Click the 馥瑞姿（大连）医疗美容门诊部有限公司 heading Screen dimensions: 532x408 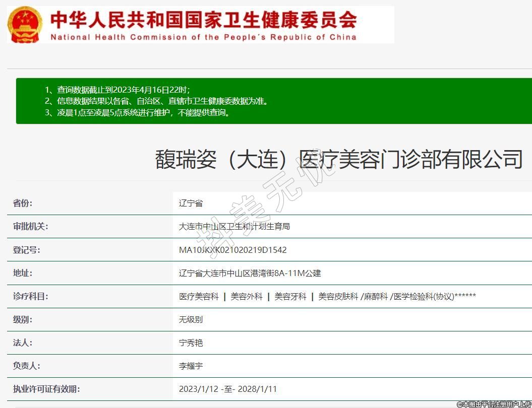tap(338, 159)
